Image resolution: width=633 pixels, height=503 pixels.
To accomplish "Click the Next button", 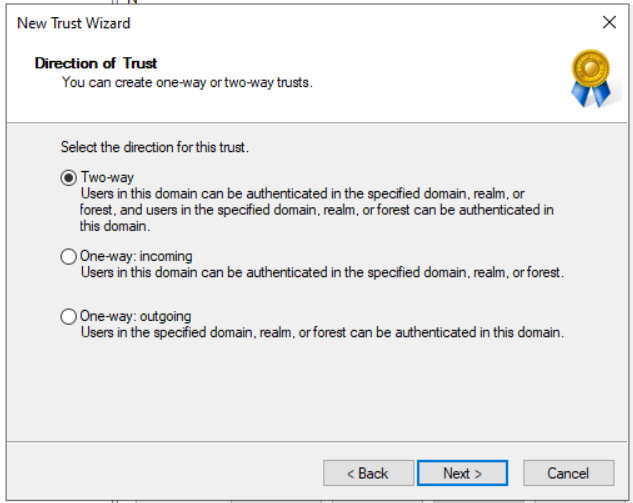I will [x=463, y=473].
